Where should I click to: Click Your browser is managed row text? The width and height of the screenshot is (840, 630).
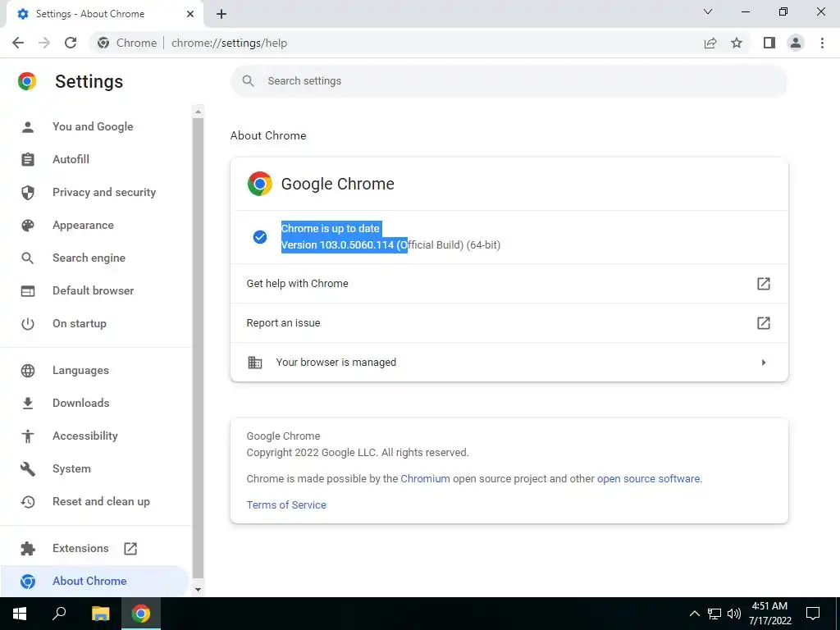(336, 363)
